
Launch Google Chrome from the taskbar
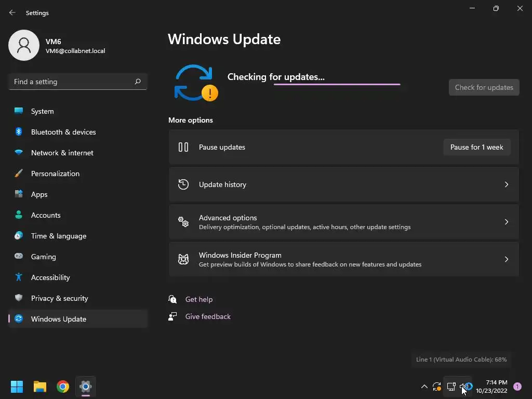click(63, 387)
